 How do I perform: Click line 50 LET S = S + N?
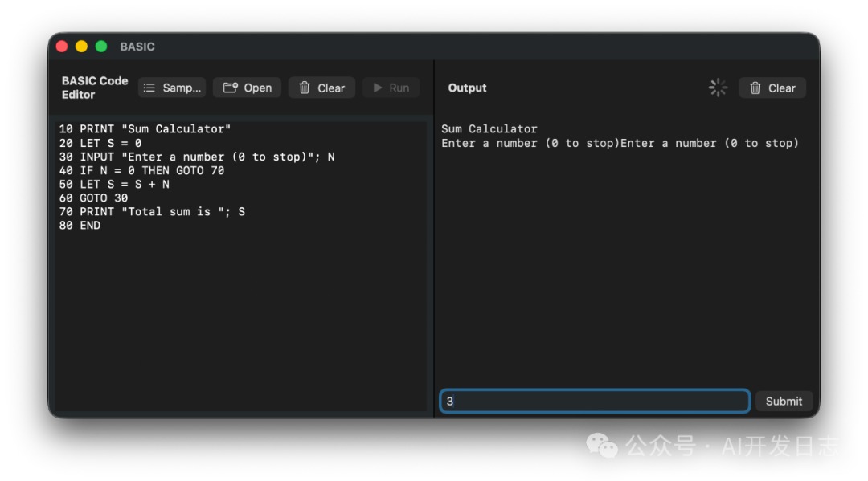pyautogui.click(x=114, y=185)
